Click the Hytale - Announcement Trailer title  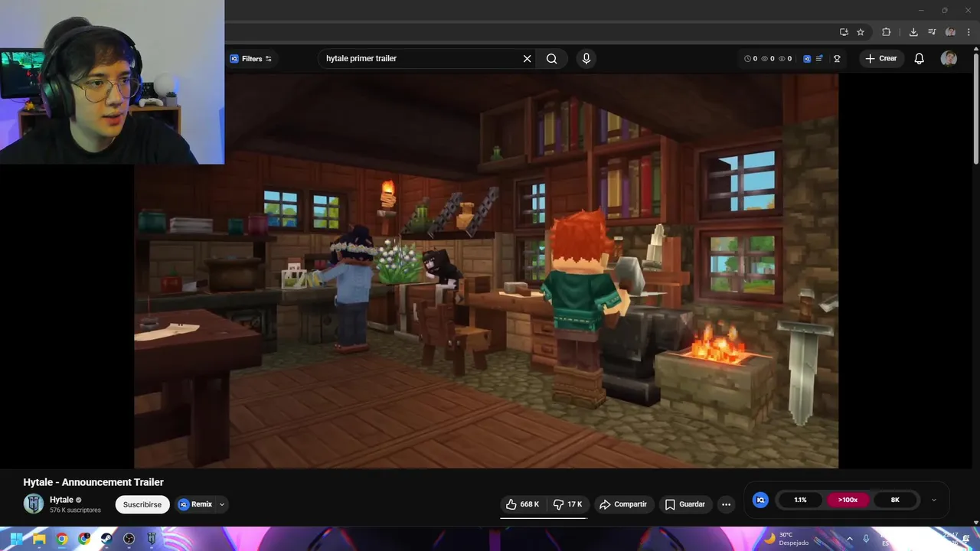click(x=93, y=482)
